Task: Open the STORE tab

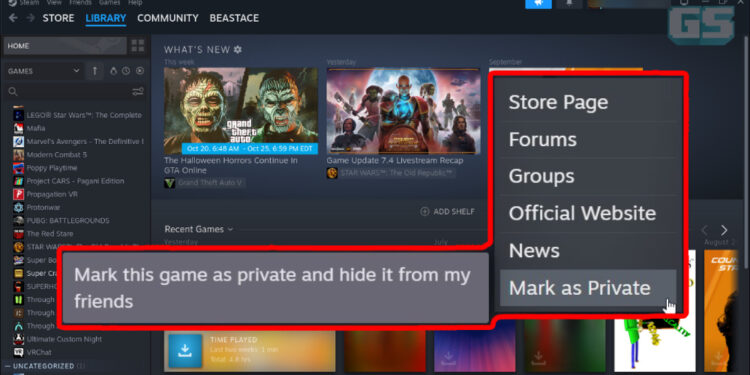Action: click(x=58, y=18)
